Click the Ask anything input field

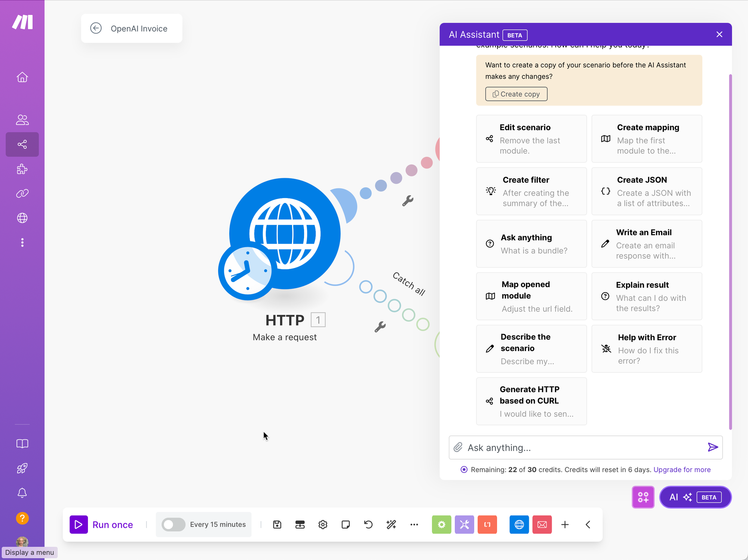point(583,447)
